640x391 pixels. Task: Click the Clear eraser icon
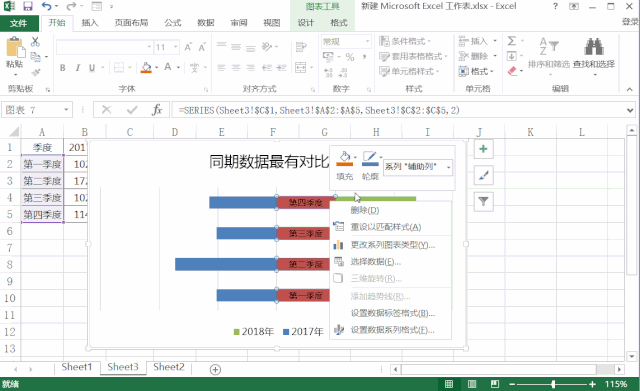(512, 71)
